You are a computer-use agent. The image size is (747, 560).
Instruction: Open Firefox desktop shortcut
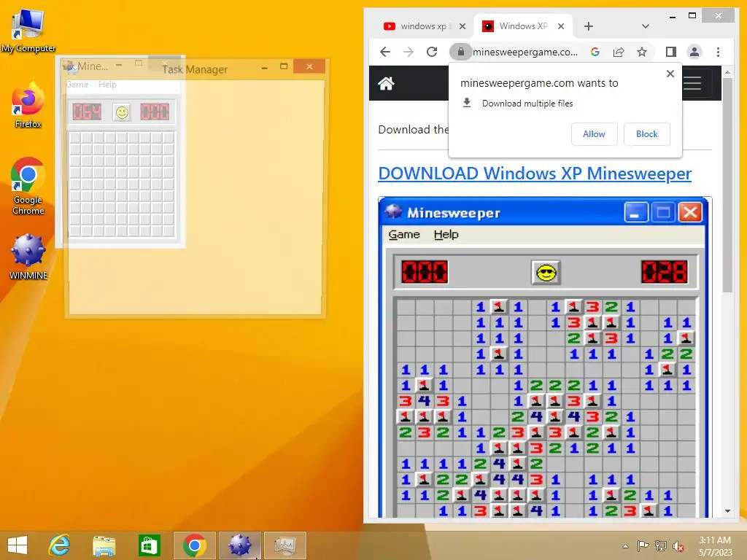point(28,105)
